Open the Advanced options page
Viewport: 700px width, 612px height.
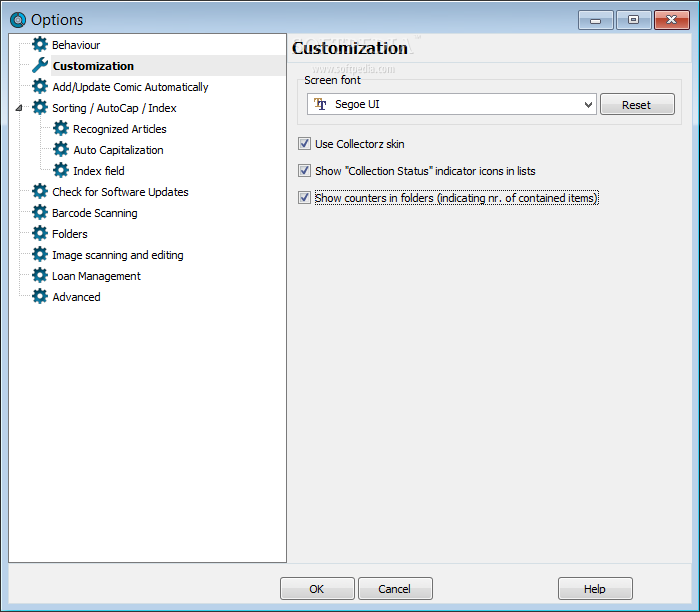tap(76, 297)
